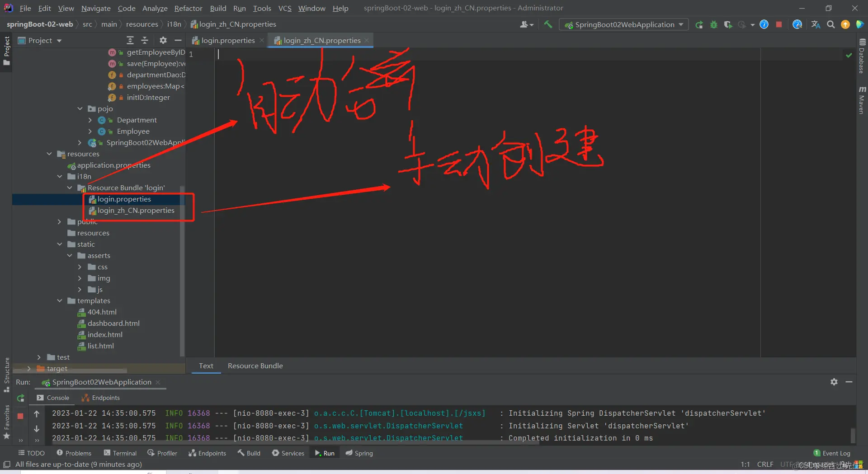This screenshot has height=474, width=868.
Task: Click the up arrow in Run console
Action: [37, 413]
